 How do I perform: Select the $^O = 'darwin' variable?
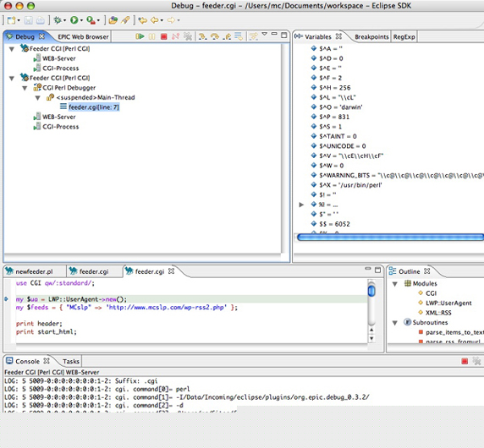[341, 107]
